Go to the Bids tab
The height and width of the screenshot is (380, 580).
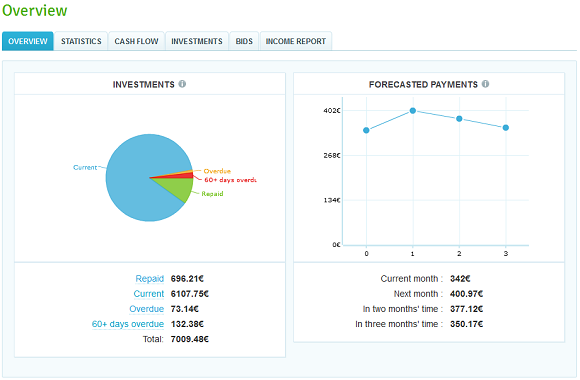(244, 41)
